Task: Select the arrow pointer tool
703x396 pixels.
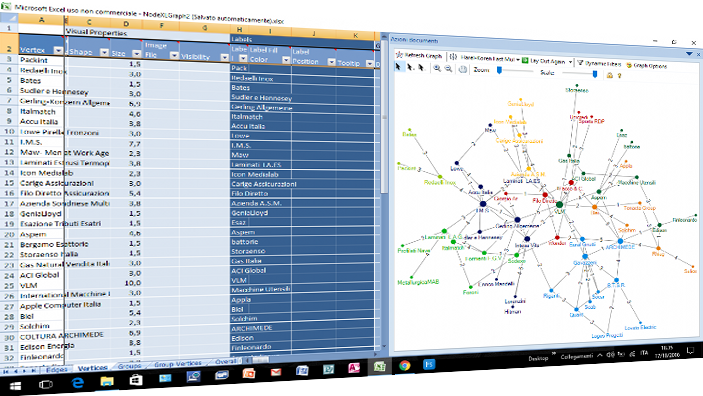Action: (398, 66)
